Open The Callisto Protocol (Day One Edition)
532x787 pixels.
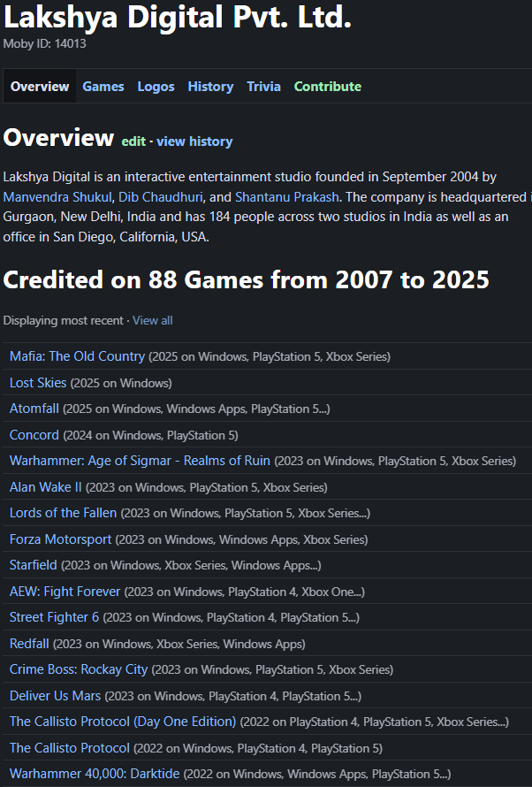(123, 722)
